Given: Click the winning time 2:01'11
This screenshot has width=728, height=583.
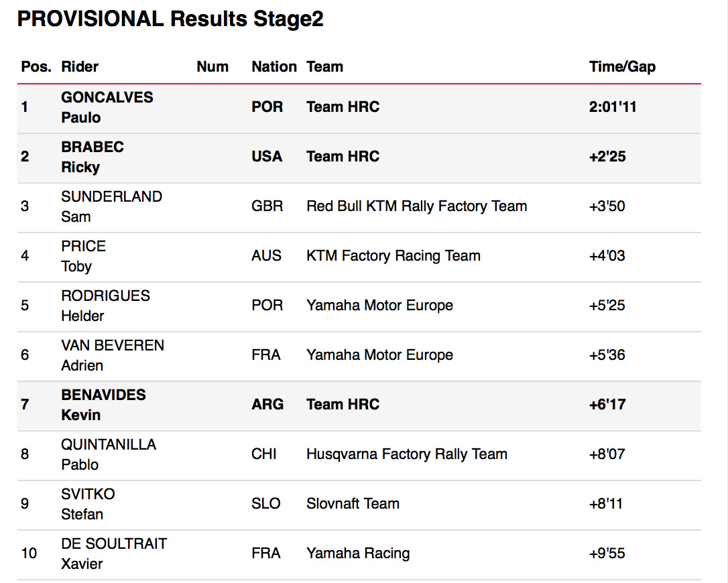Looking at the screenshot, I should 613,107.
